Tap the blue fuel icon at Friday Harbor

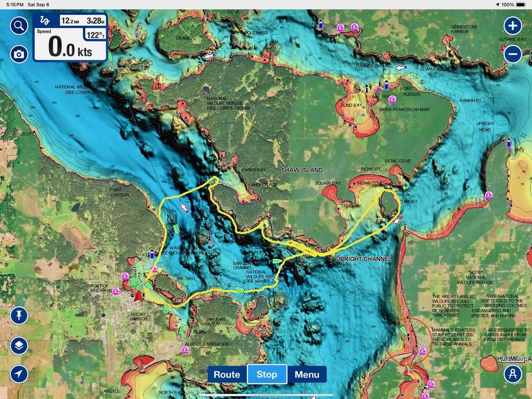click(152, 254)
